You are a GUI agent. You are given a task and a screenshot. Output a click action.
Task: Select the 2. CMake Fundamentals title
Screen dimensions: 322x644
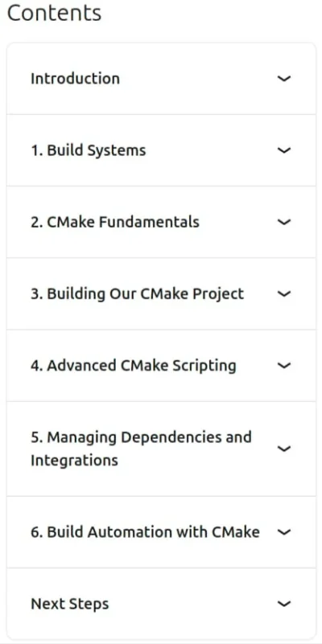(x=115, y=222)
